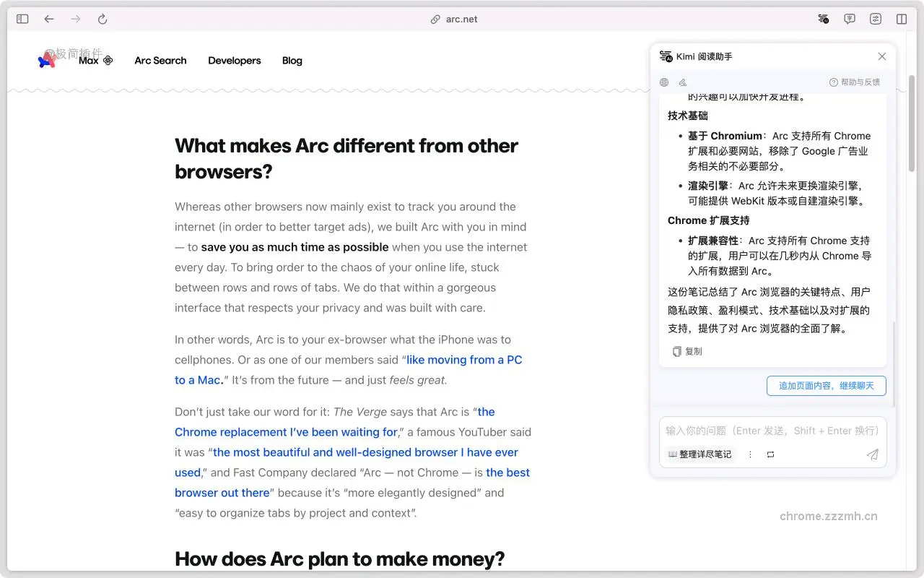Click the page reload icon in the toolbar
The height and width of the screenshot is (578, 924).
tap(102, 19)
